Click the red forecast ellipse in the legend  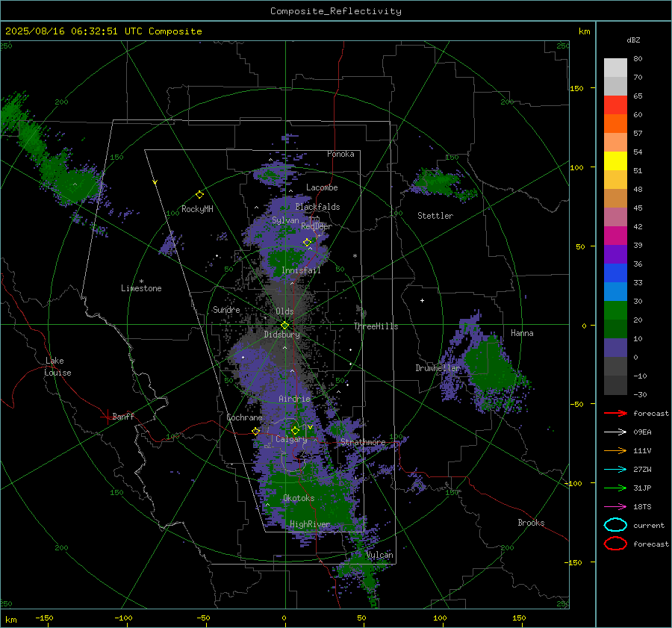(x=615, y=544)
